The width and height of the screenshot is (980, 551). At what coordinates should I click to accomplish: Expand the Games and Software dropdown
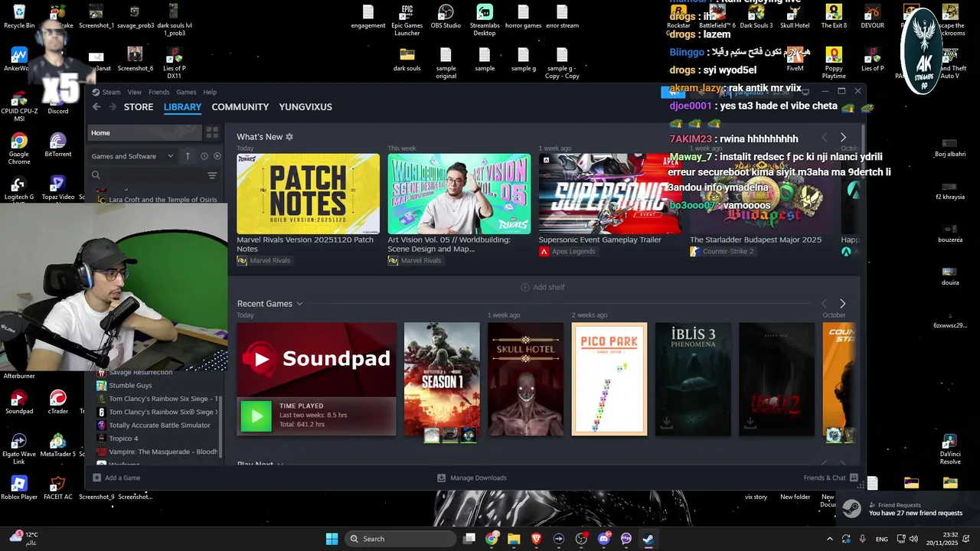(132, 156)
